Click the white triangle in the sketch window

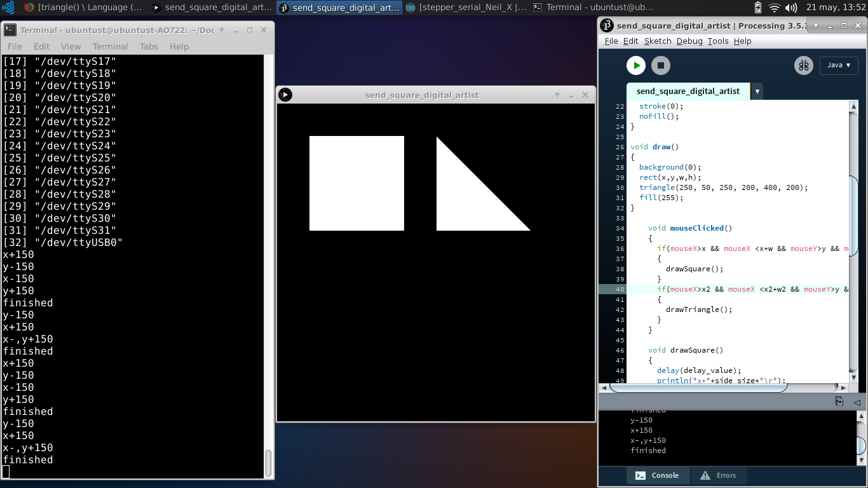point(467,200)
